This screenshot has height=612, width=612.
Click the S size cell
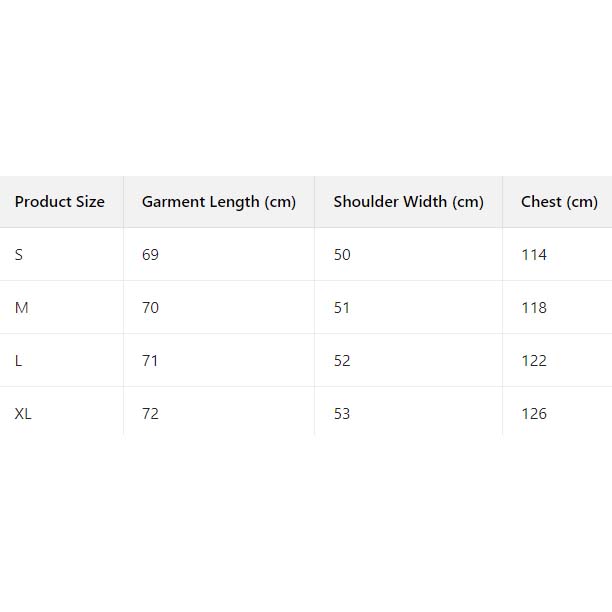click(19, 255)
